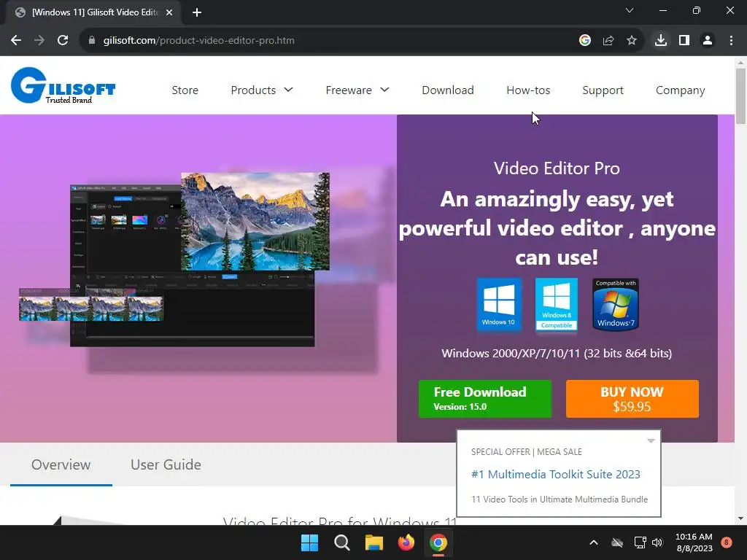Open the tab search chevron

(x=630, y=10)
